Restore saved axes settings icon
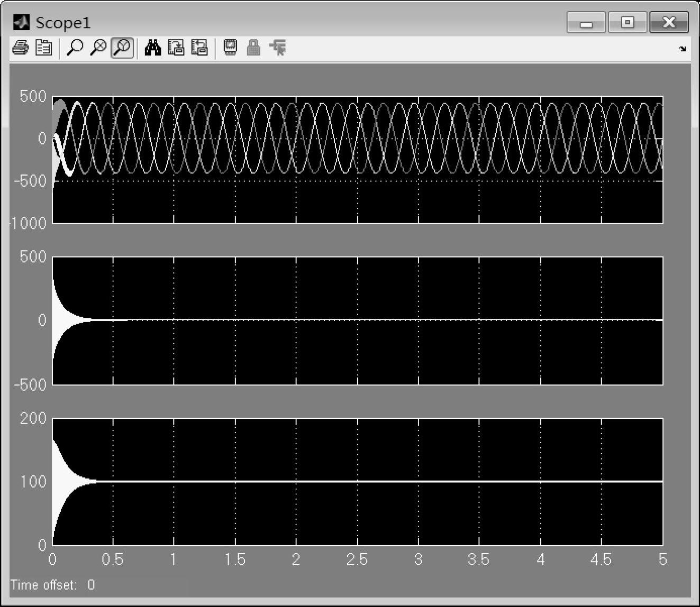The image size is (700, 607). click(199, 48)
